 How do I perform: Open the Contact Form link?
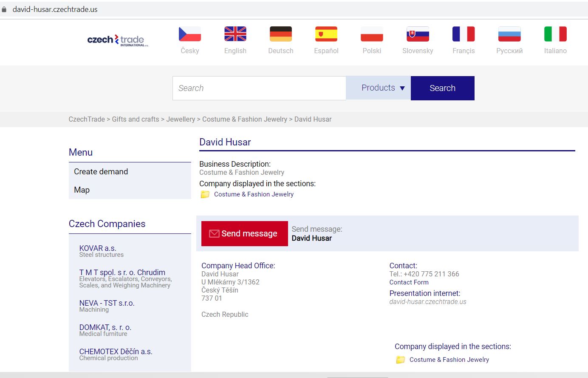click(409, 282)
